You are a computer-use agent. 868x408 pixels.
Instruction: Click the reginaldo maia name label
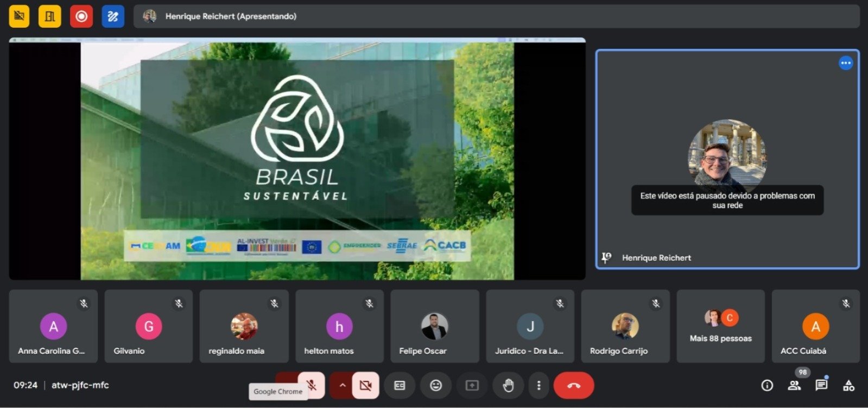pyautogui.click(x=237, y=351)
